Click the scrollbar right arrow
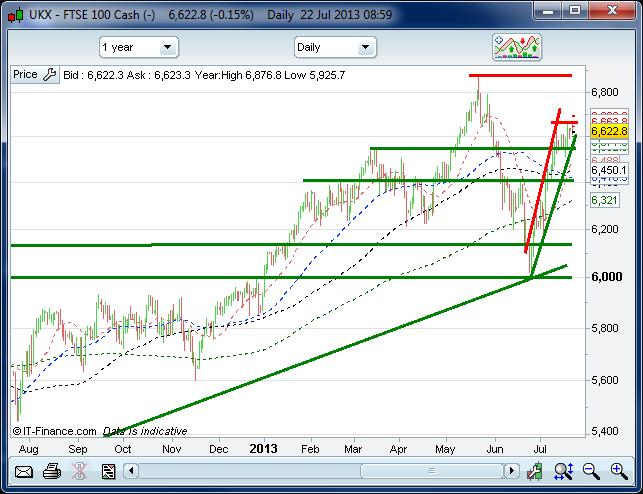Viewport: 643px width, 494px height. tap(511, 471)
